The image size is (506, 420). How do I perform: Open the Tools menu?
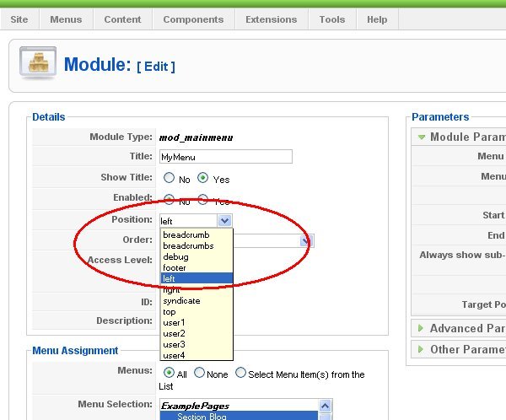pos(332,19)
